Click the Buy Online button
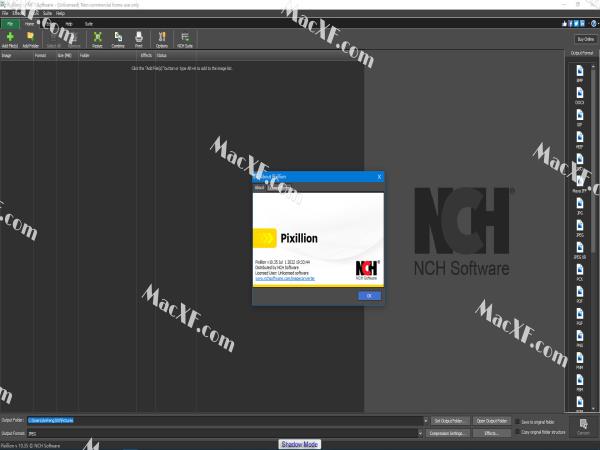The width and height of the screenshot is (600, 450). [585, 39]
